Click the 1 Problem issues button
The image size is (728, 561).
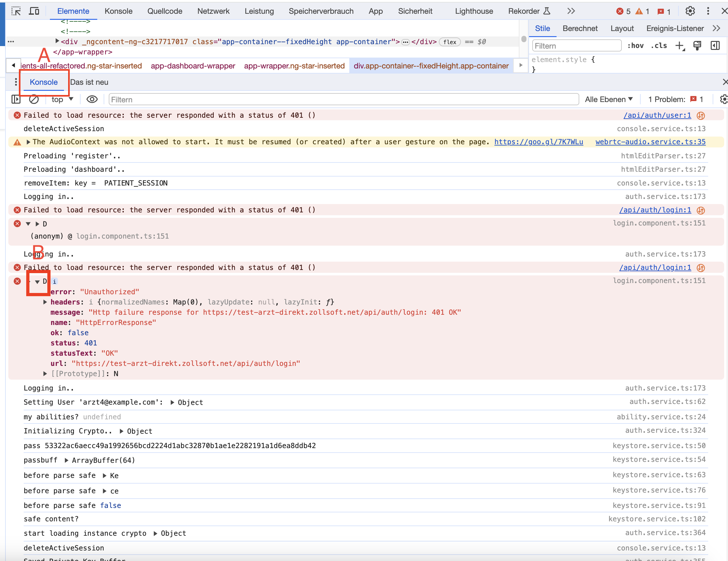point(675,99)
